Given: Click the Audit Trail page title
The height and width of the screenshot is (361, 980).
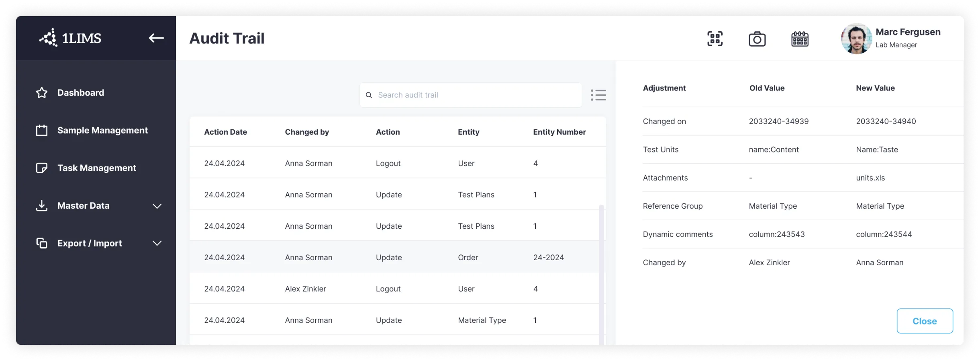Looking at the screenshot, I should (x=227, y=38).
